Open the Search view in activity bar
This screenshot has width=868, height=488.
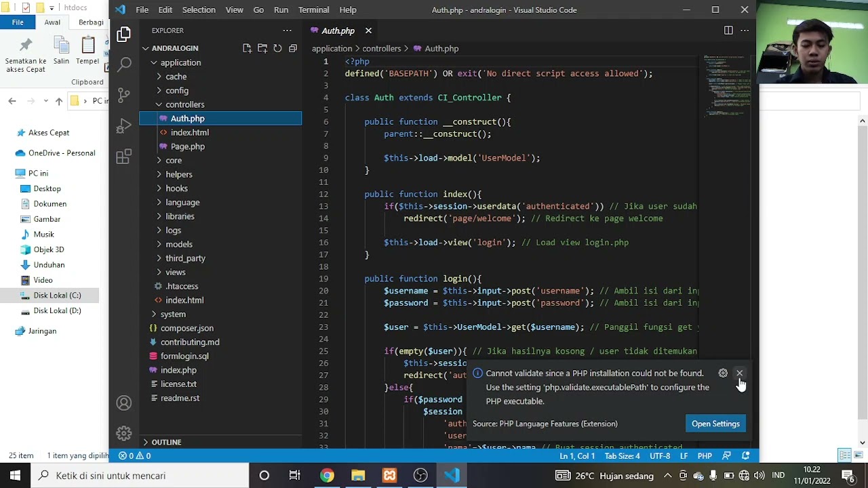click(x=123, y=64)
